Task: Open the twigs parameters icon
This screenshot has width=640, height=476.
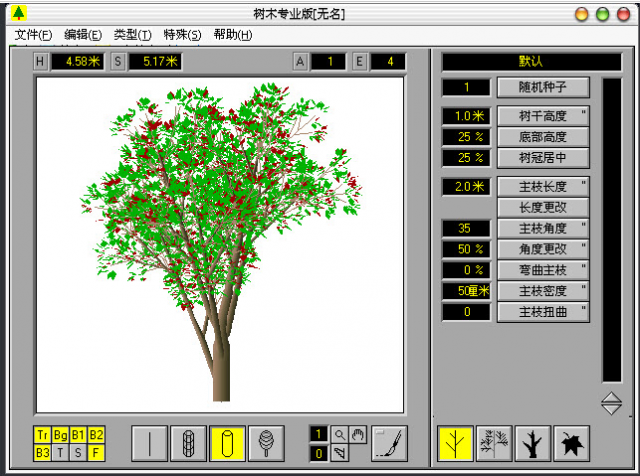Action: [494, 443]
